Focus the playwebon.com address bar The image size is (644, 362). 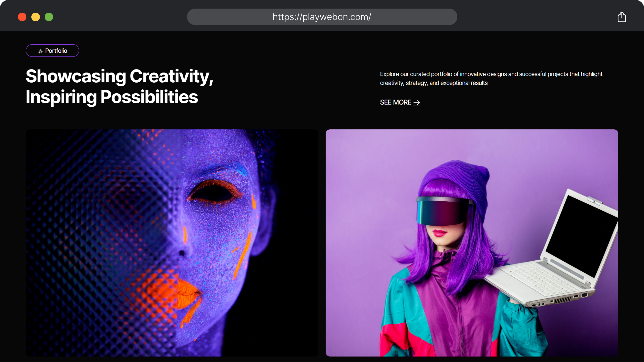322,17
